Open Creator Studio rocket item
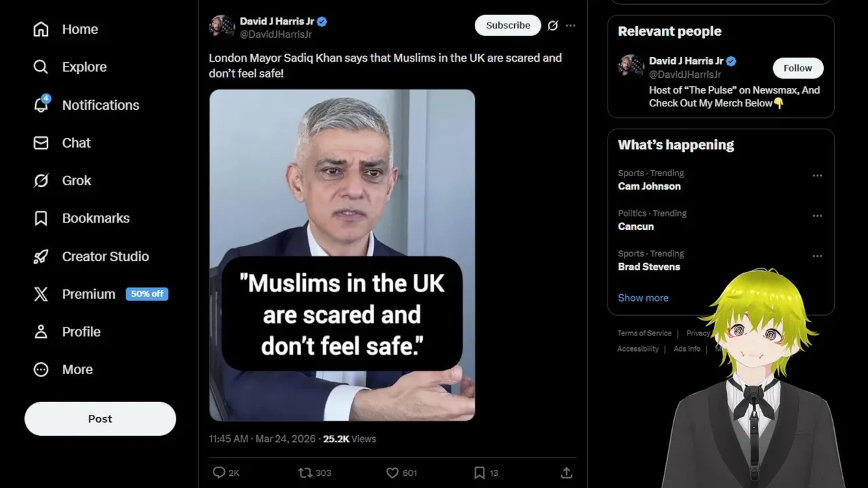Image resolution: width=868 pixels, height=488 pixels. [41, 256]
